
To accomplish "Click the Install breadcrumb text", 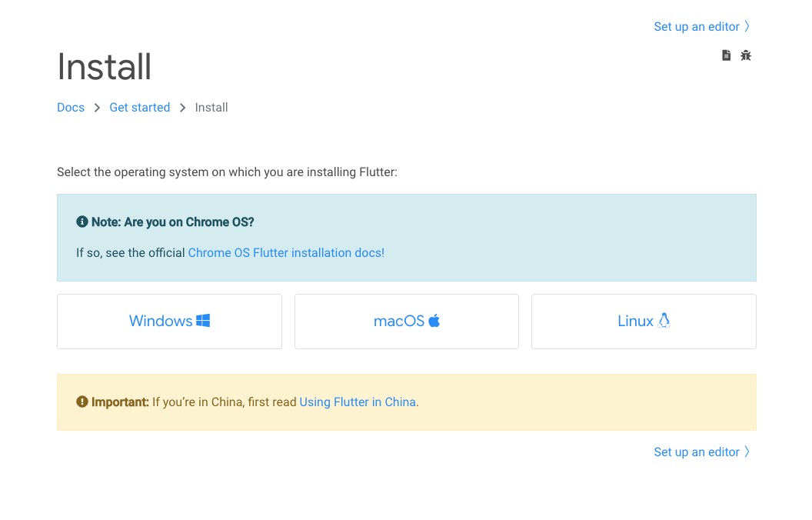I will (211, 108).
